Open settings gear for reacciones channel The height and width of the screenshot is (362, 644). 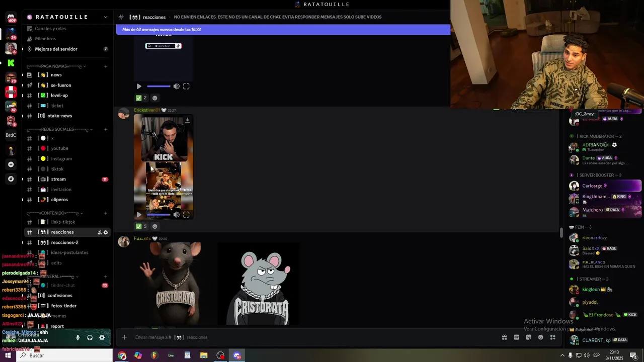pyautogui.click(x=106, y=232)
